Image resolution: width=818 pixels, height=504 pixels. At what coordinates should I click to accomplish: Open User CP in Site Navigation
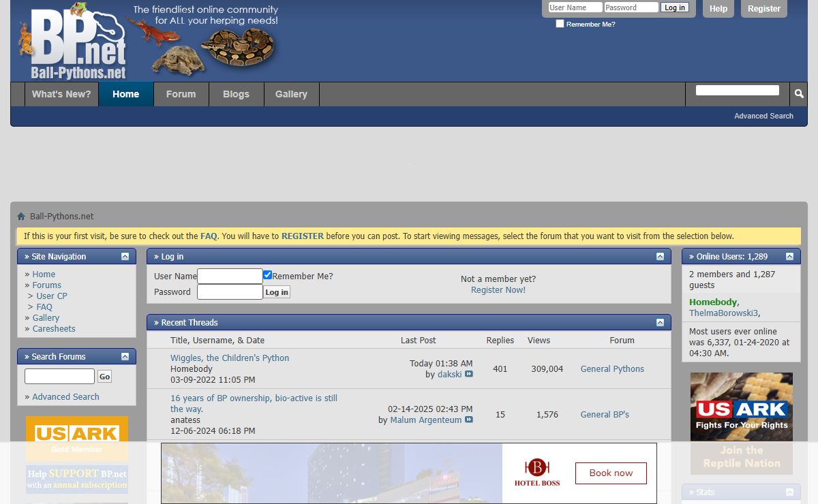coord(52,296)
